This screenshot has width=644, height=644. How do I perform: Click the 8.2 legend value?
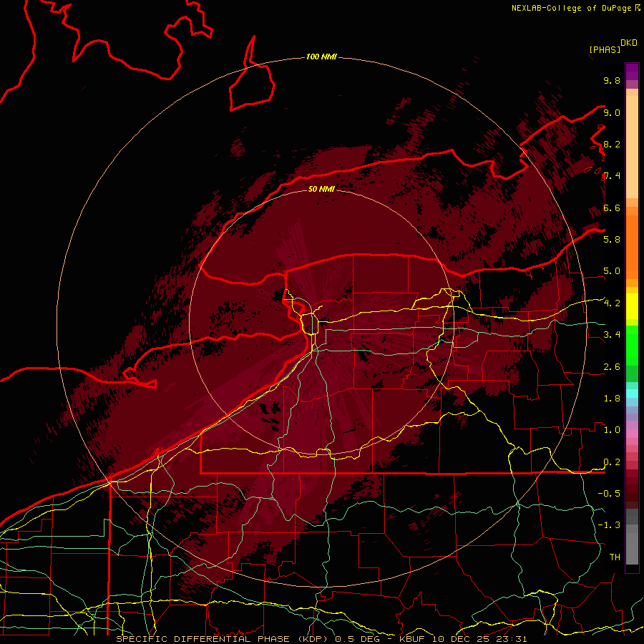click(612, 144)
